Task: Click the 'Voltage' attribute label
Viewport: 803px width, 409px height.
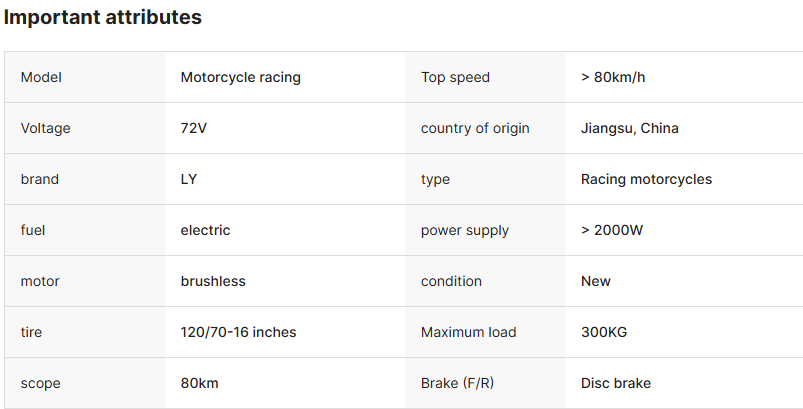Action: [45, 128]
